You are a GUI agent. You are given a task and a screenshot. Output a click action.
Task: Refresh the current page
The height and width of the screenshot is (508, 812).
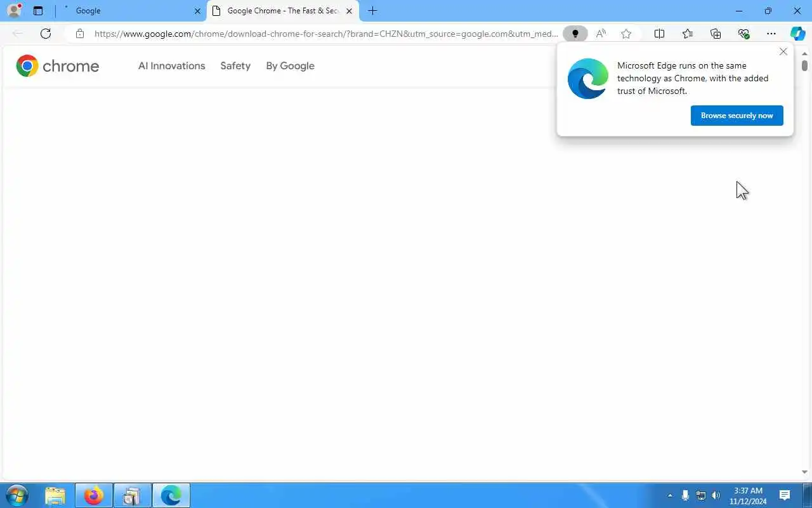click(46, 34)
